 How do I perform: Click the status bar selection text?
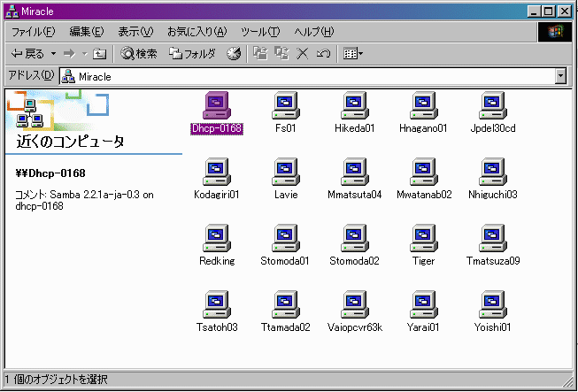pyautogui.click(x=56, y=379)
